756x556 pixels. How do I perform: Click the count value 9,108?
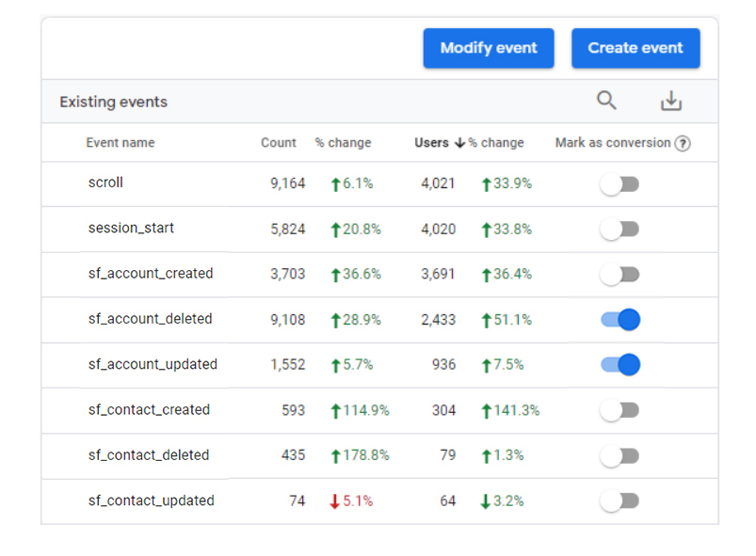coord(288,320)
